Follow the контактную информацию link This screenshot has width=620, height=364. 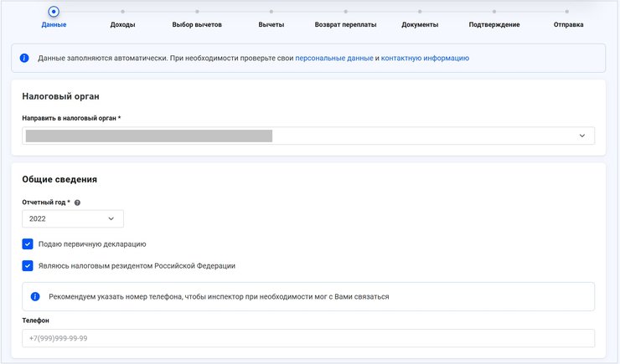(x=425, y=59)
